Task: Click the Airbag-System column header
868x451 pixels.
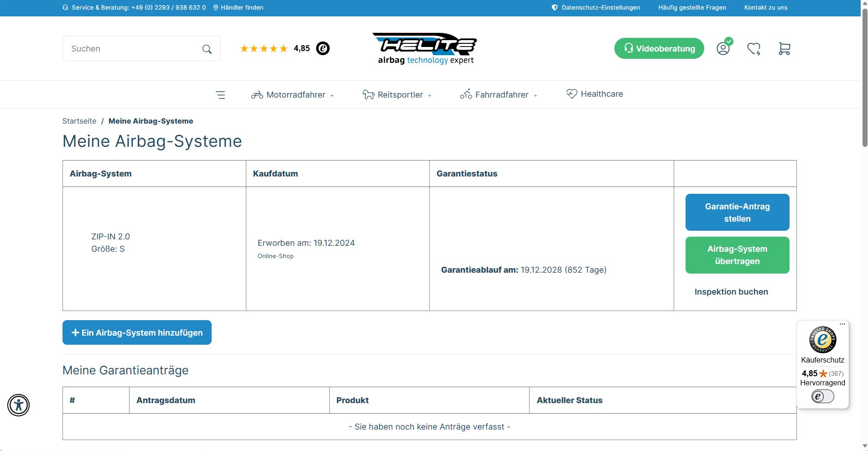Action: [100, 174]
